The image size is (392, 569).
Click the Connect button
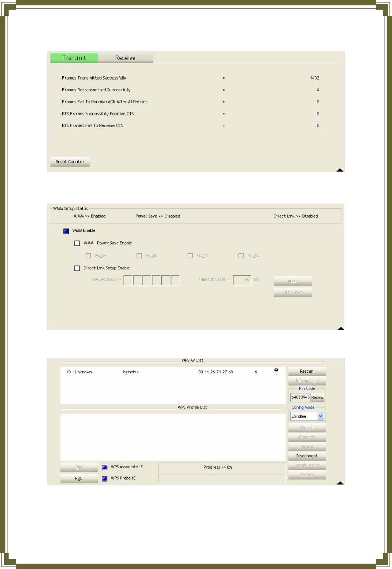pos(307,437)
